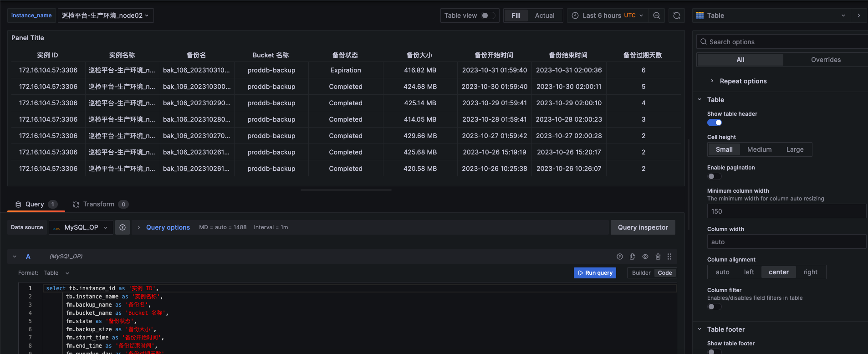Open the visualization type dropdown
The height and width of the screenshot is (354, 868).
click(771, 15)
